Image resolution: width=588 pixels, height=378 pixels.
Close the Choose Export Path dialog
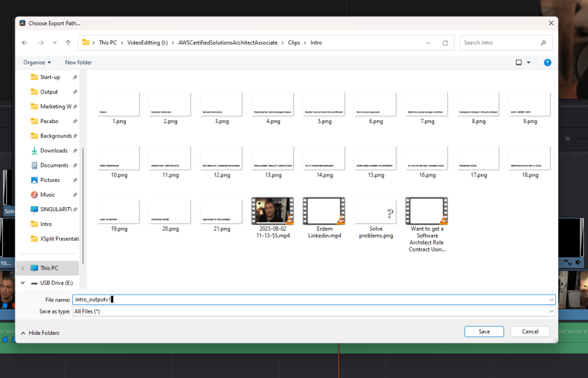[x=551, y=23]
